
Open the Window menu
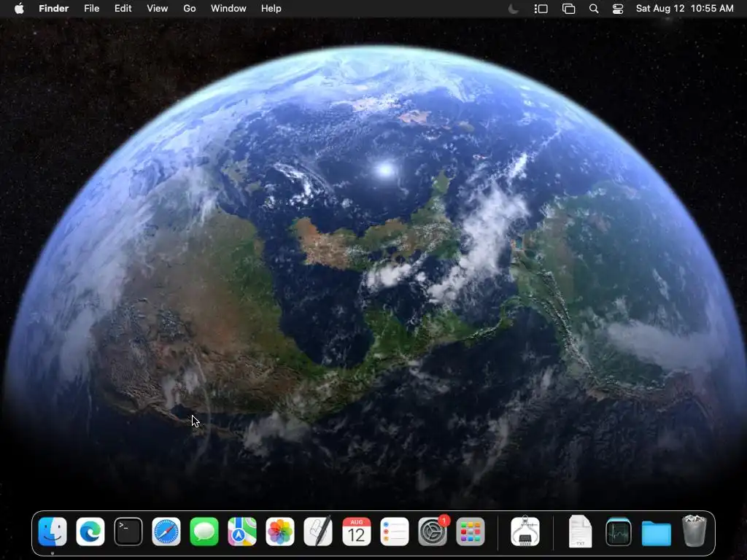click(228, 9)
